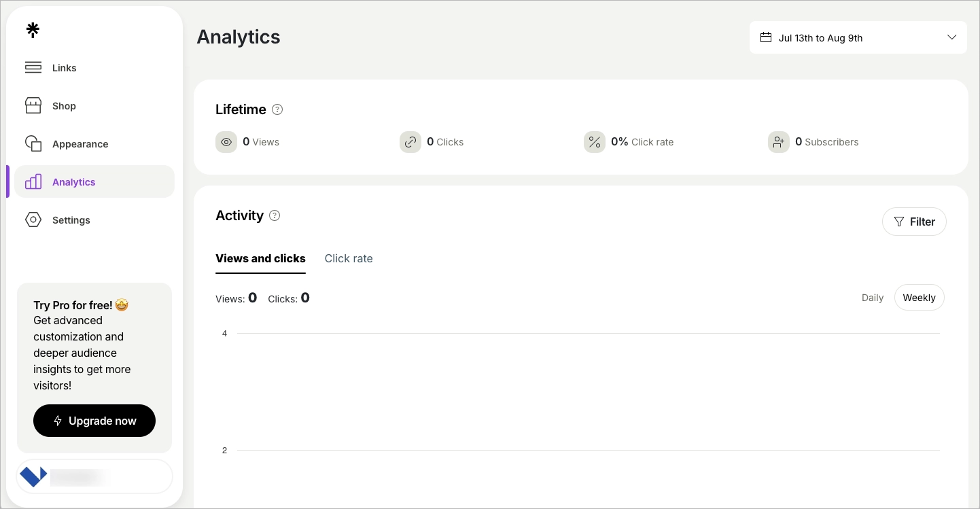
Task: Toggle the Filter option for Activity
Action: [914, 222]
